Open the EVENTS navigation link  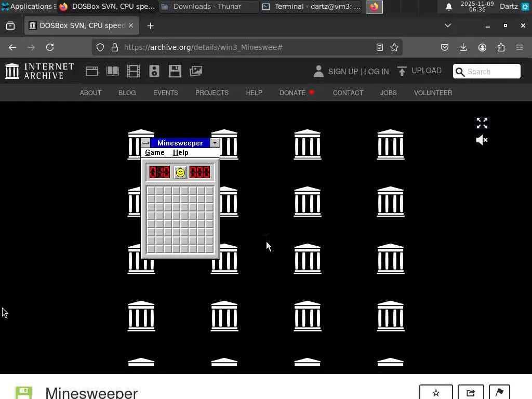click(x=166, y=92)
